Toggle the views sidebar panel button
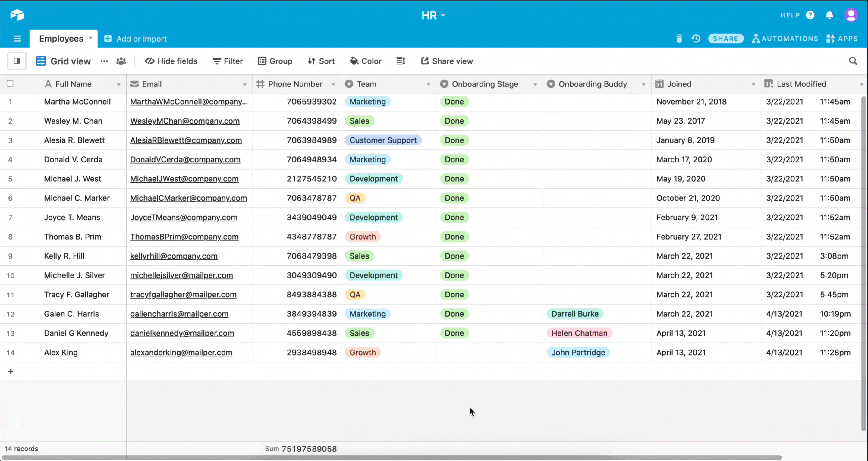The image size is (868, 461). 17,61
